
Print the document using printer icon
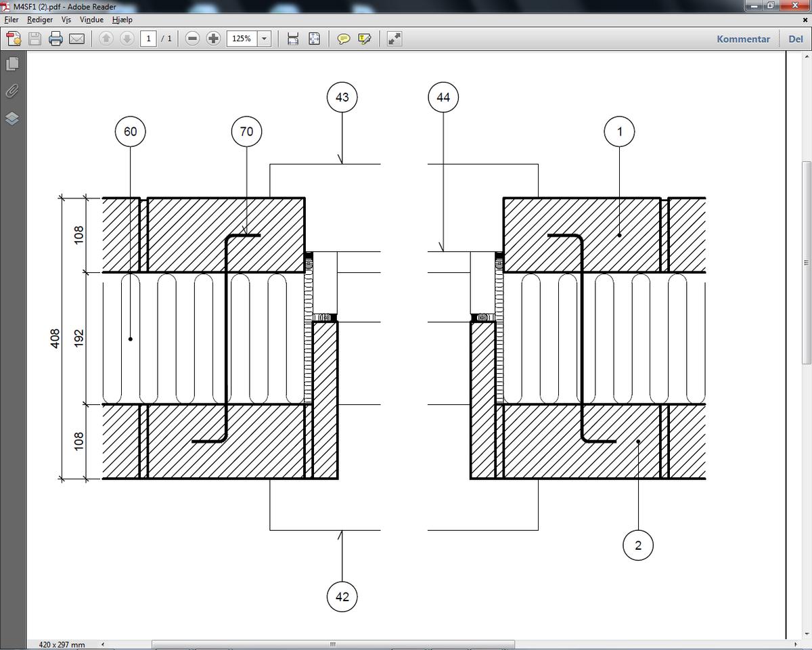[x=55, y=39]
